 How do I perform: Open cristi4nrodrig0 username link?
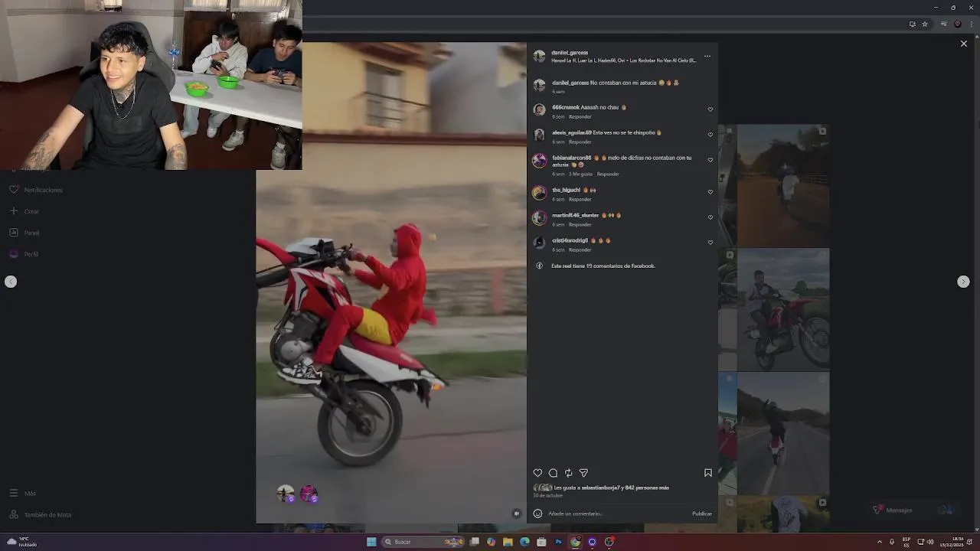[570, 240]
